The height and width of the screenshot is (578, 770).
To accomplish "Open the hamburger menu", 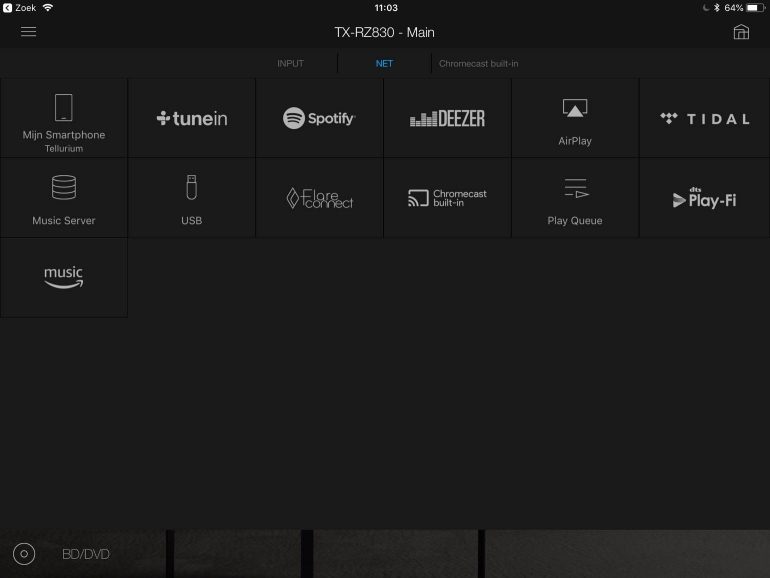I will click(28, 32).
